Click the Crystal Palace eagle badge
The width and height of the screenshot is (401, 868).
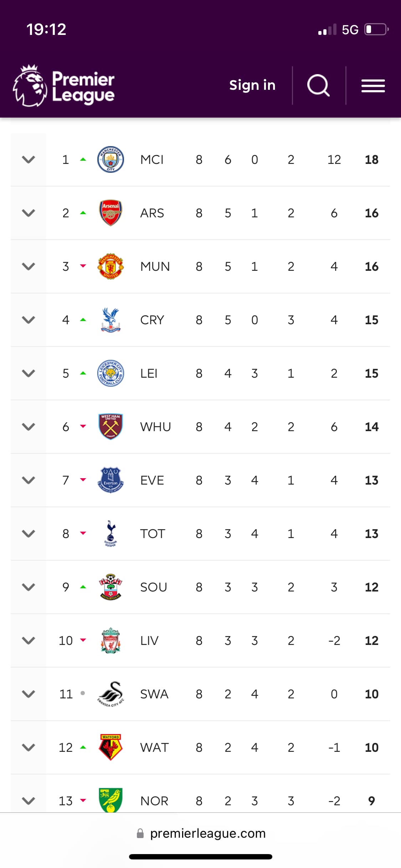click(x=110, y=320)
